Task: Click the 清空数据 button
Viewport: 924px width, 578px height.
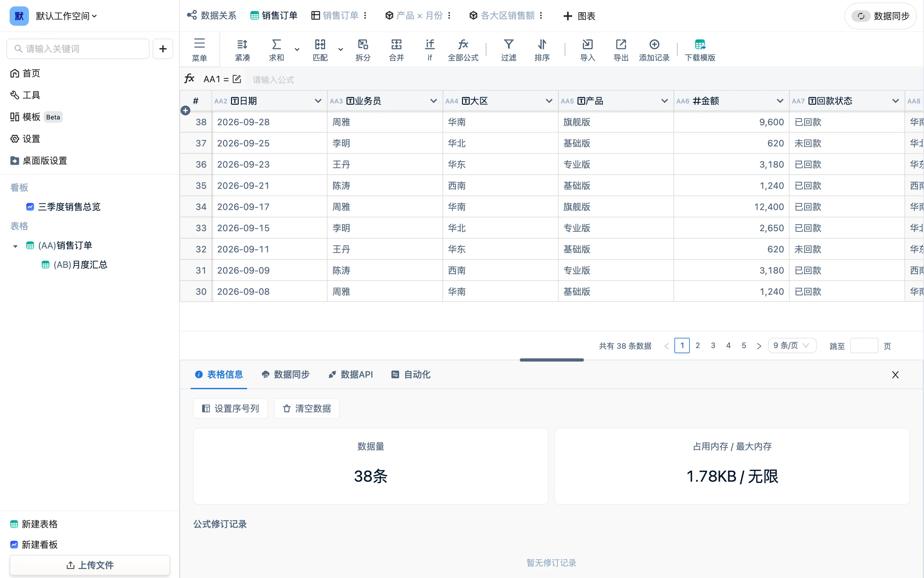Action: point(307,409)
